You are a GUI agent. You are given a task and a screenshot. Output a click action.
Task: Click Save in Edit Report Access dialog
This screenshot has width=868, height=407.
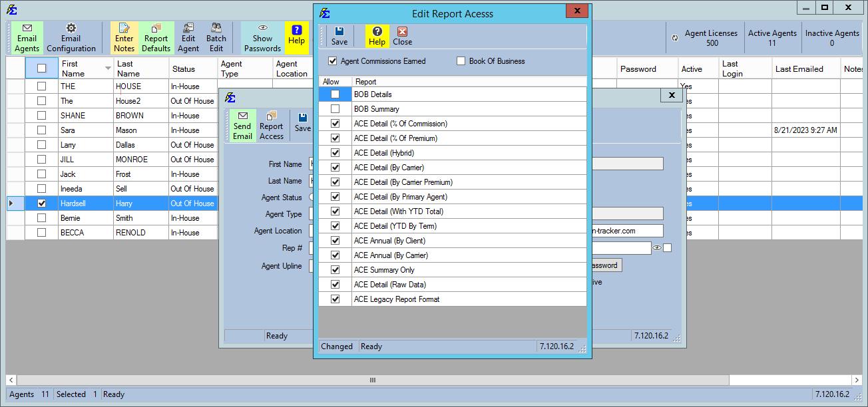pos(339,36)
